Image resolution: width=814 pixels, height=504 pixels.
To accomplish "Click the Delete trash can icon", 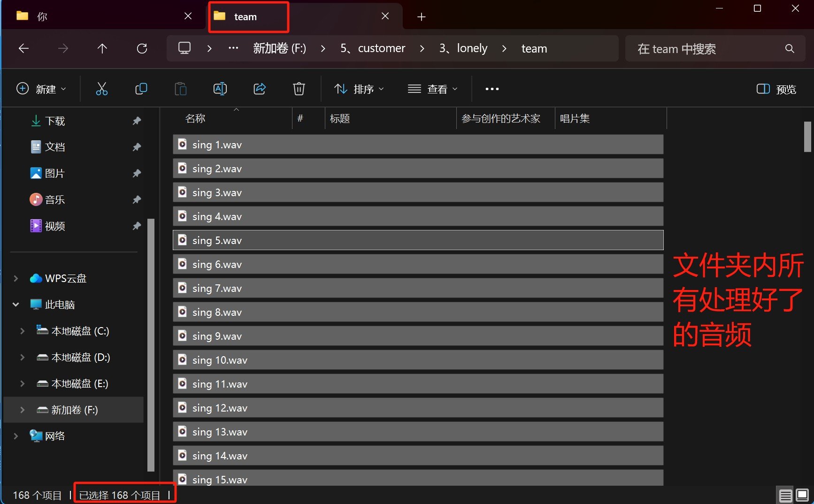I will coord(299,89).
